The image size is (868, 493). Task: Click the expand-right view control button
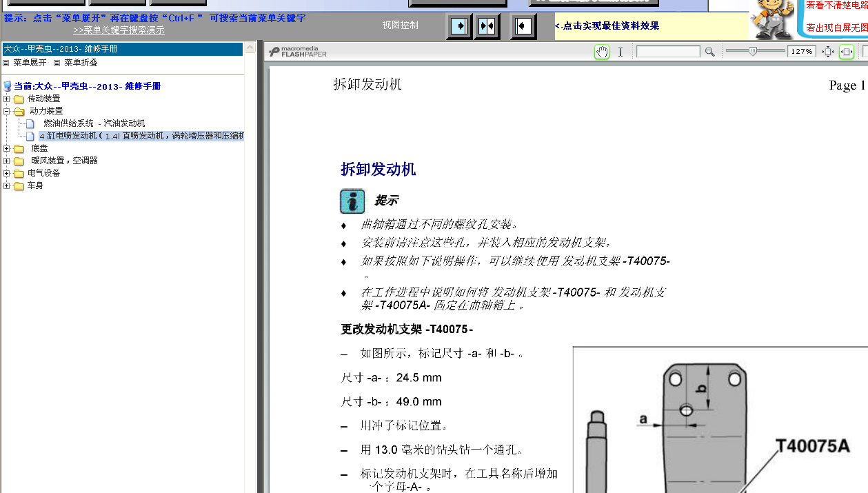[458, 26]
